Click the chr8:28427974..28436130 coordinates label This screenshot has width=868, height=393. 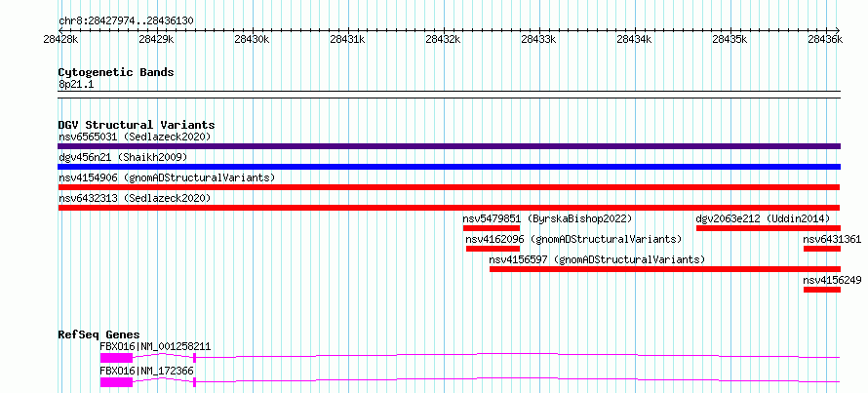pyautogui.click(x=126, y=21)
